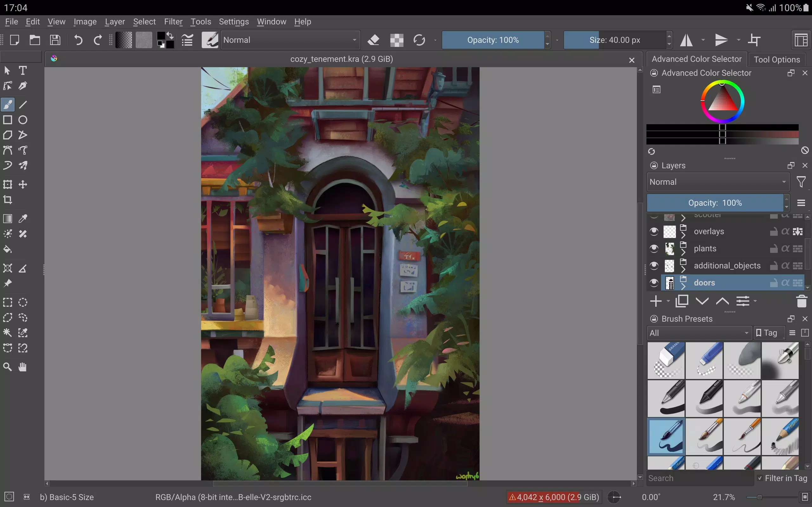Image resolution: width=812 pixels, height=507 pixels.
Task: Select the Rectangular Selection tool
Action: (x=8, y=302)
